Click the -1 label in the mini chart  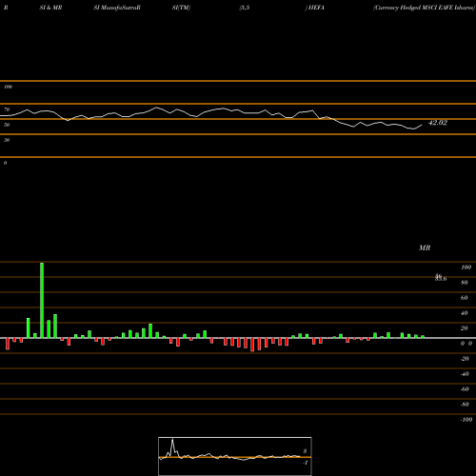point(306,463)
